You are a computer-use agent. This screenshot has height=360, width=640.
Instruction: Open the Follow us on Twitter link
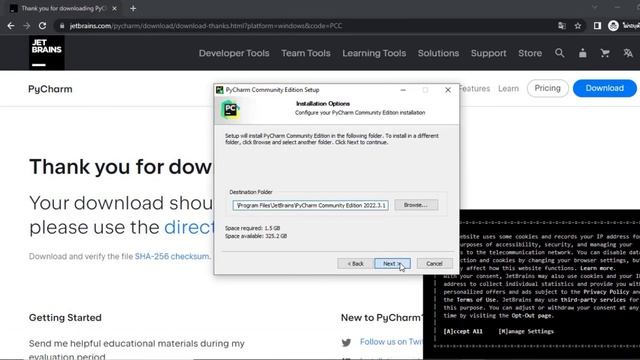[391, 342]
